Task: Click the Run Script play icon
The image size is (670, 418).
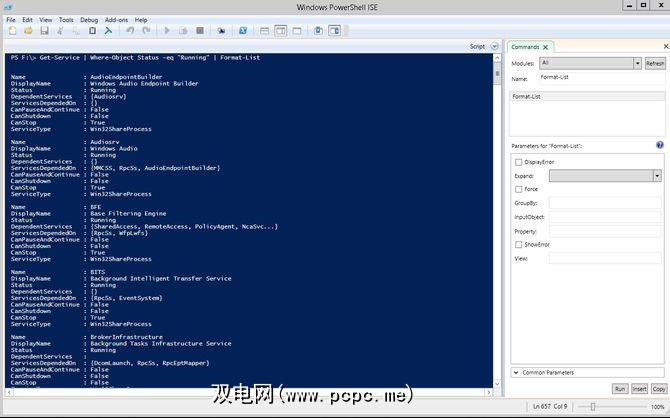Action: coord(167,31)
